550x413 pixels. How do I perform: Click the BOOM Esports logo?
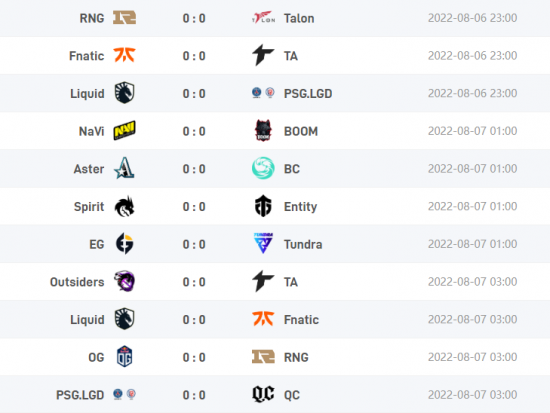[x=263, y=131]
